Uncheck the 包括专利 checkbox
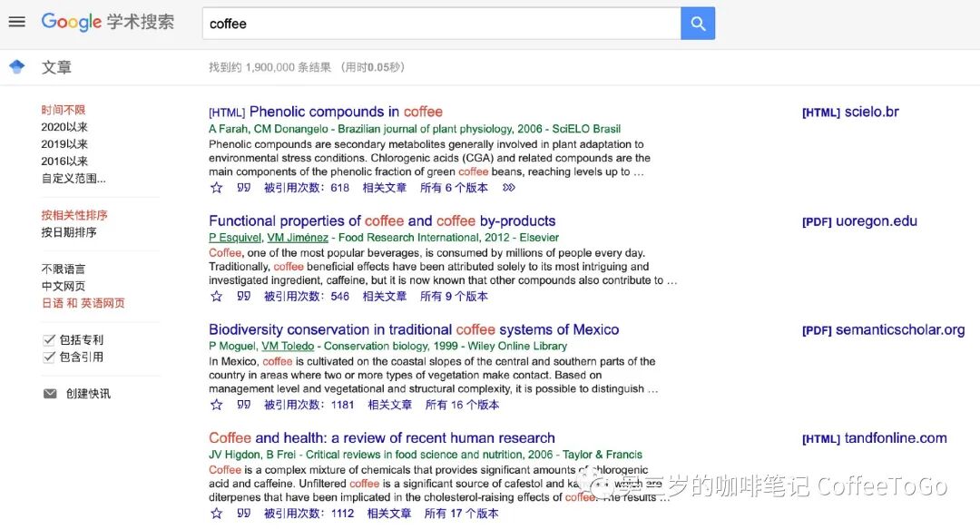 [48, 338]
